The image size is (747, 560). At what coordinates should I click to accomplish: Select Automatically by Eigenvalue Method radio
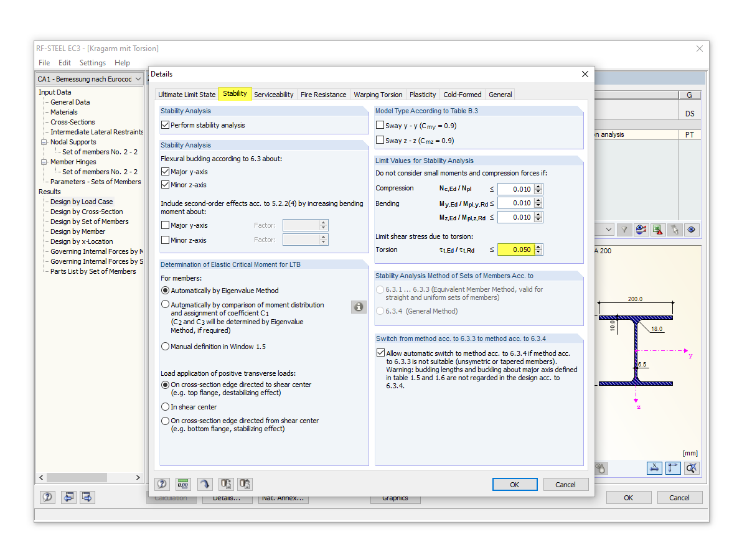165,291
